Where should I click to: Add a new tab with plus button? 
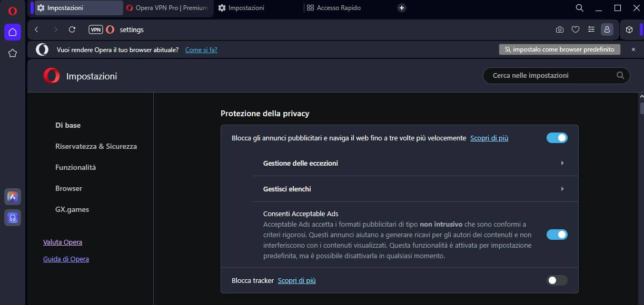tap(402, 8)
